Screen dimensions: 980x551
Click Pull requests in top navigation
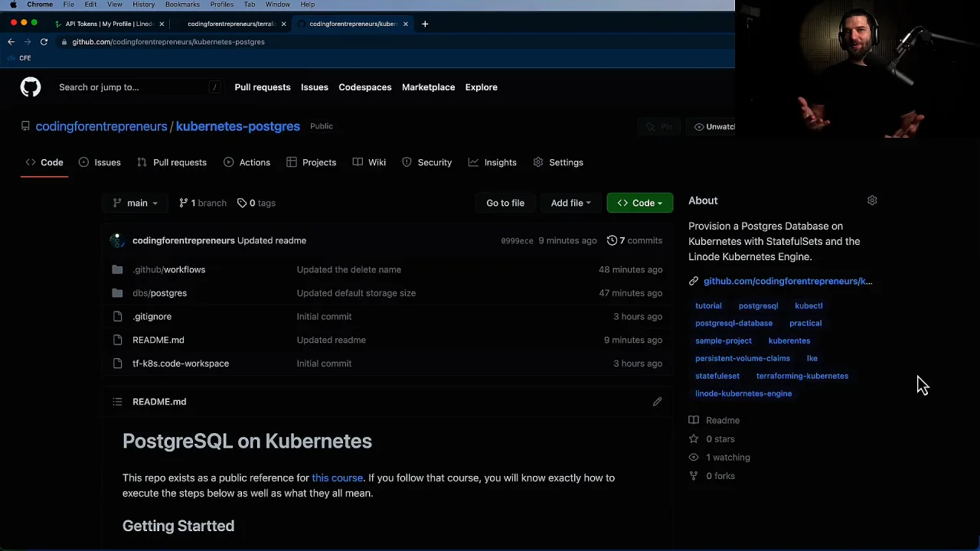click(x=263, y=87)
